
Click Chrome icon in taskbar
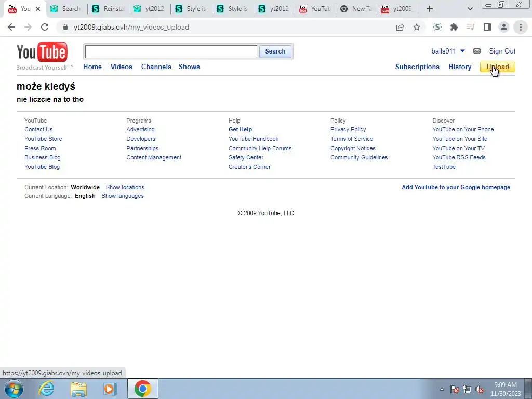(x=142, y=389)
